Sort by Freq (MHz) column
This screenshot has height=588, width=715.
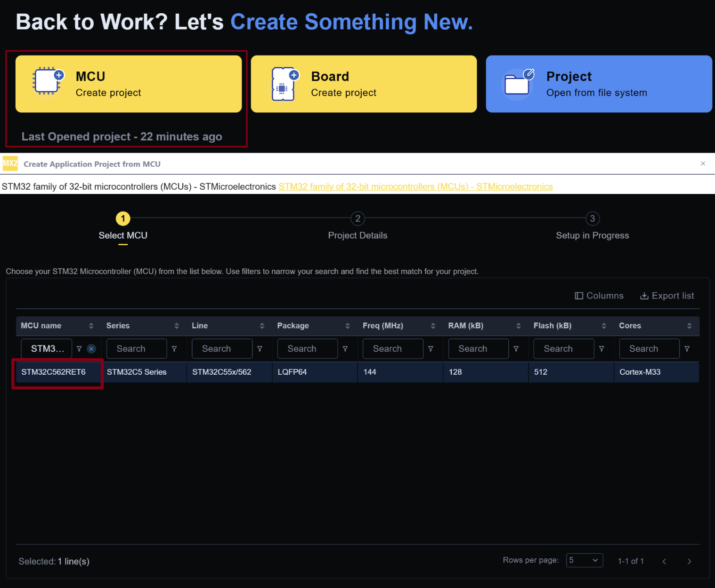(433, 326)
